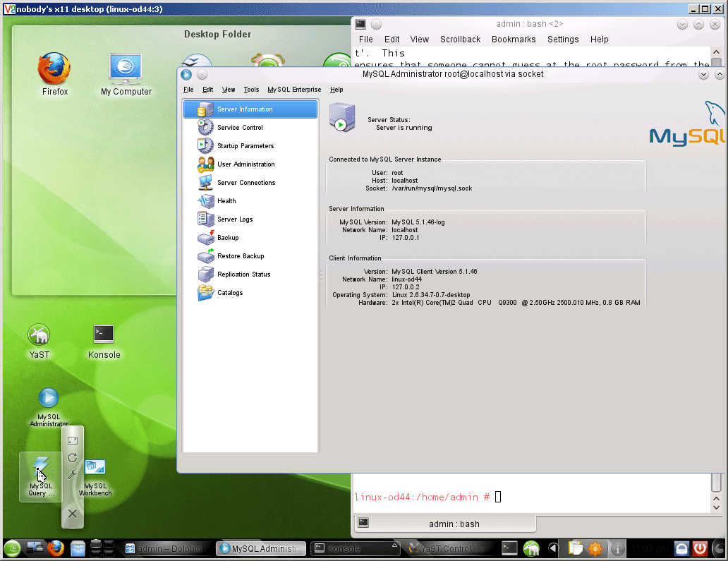This screenshot has width=728, height=561.
Task: Select the admin : bash Konsole tab
Action: [x=446, y=524]
